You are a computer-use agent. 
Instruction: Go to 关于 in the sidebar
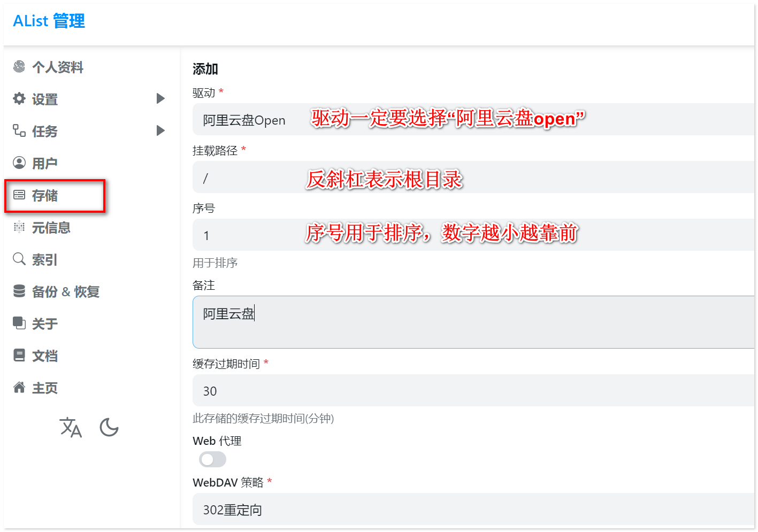pos(44,324)
